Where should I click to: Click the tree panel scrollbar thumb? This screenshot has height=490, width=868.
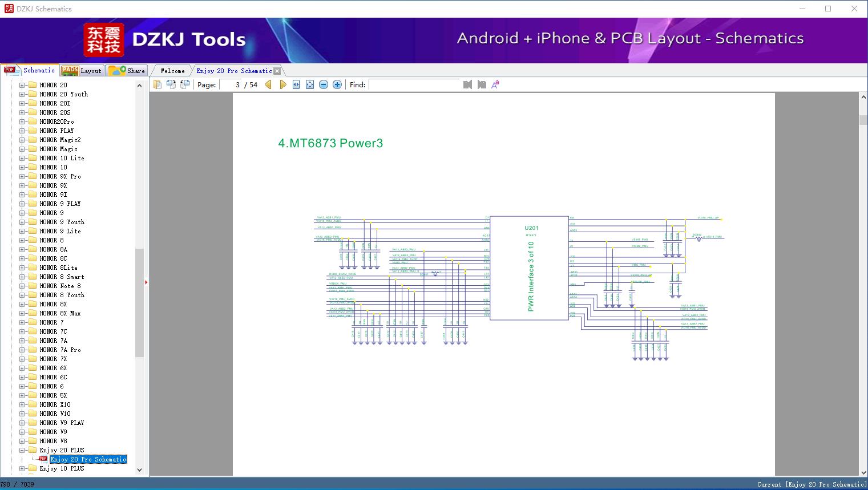click(139, 303)
